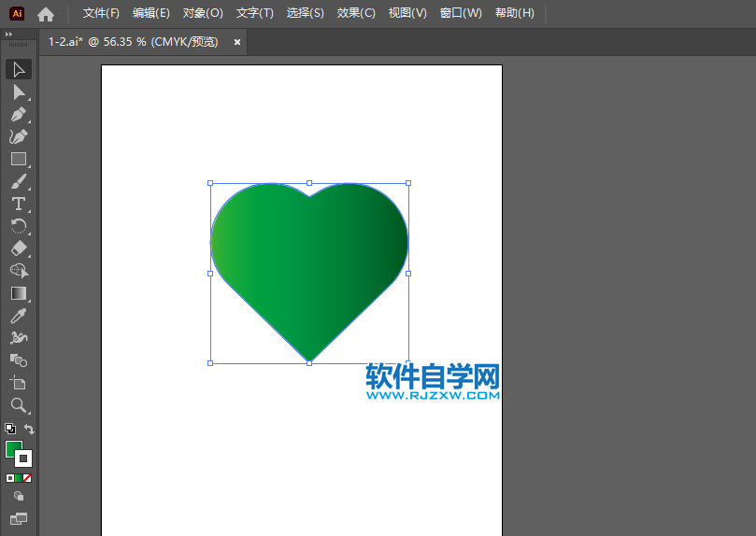Click the top-left bounding box handle
756x536 pixels.
210,183
